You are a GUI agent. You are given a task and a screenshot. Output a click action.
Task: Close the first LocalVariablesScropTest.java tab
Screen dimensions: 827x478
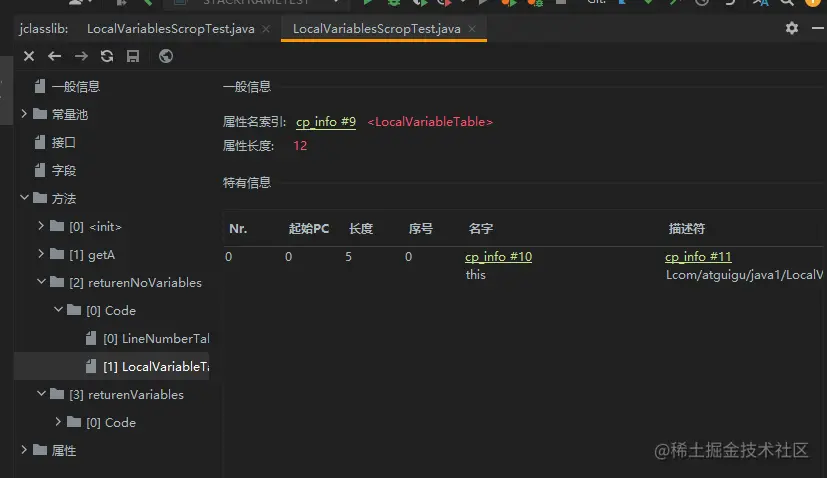click(x=266, y=29)
